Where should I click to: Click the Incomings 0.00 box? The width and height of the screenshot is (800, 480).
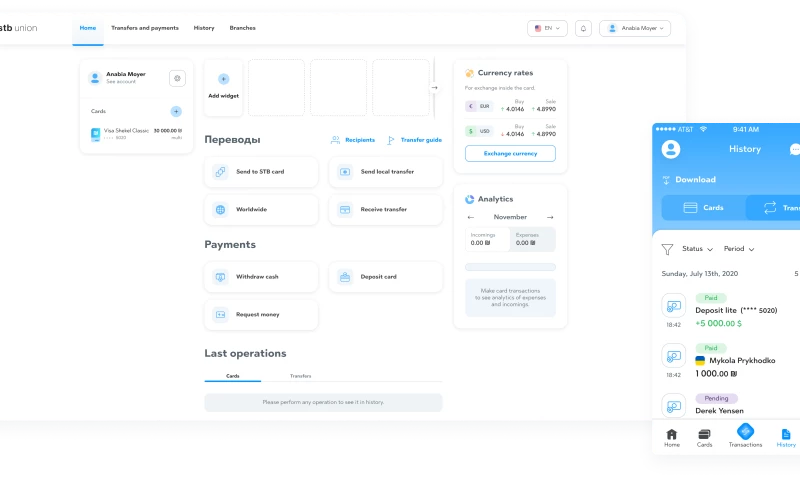[x=487, y=239]
